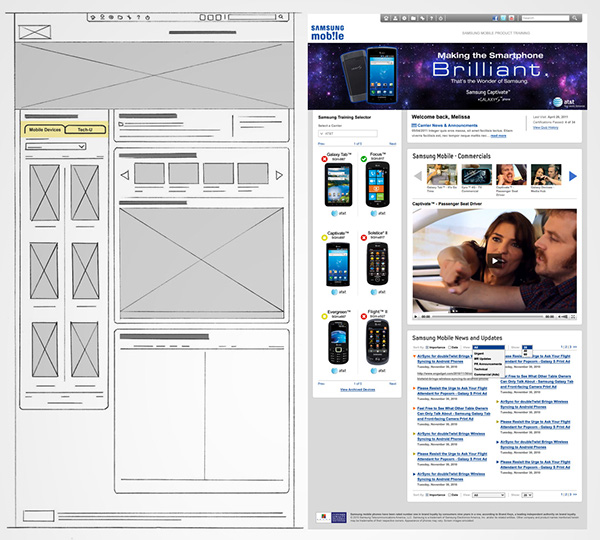
Task: Collapse the first AirSync news item arrow
Action: point(414,356)
